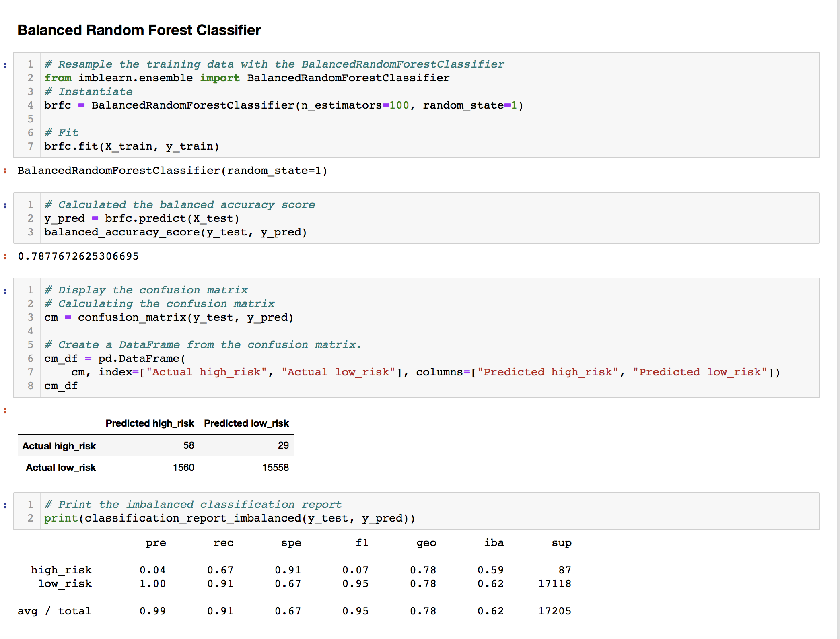This screenshot has width=840, height=639.
Task: Click the cm_df = pd.DataFrame( line
Action: 115,359
